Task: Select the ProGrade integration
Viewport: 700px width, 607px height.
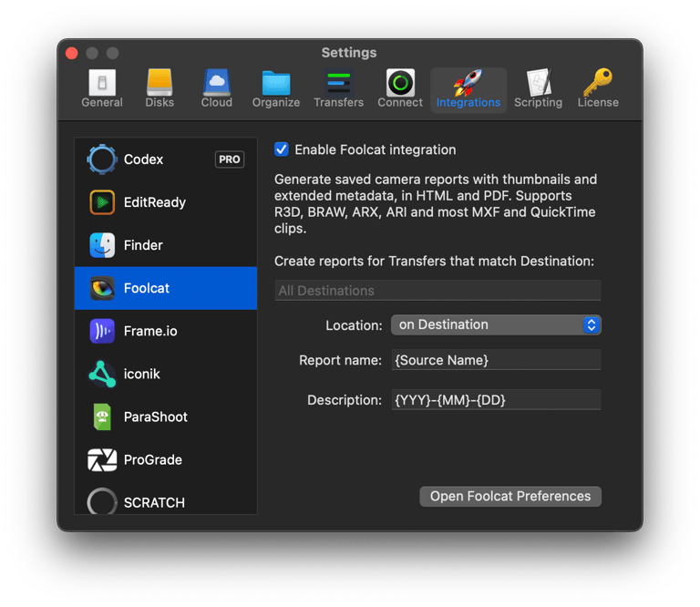Action: tap(152, 459)
